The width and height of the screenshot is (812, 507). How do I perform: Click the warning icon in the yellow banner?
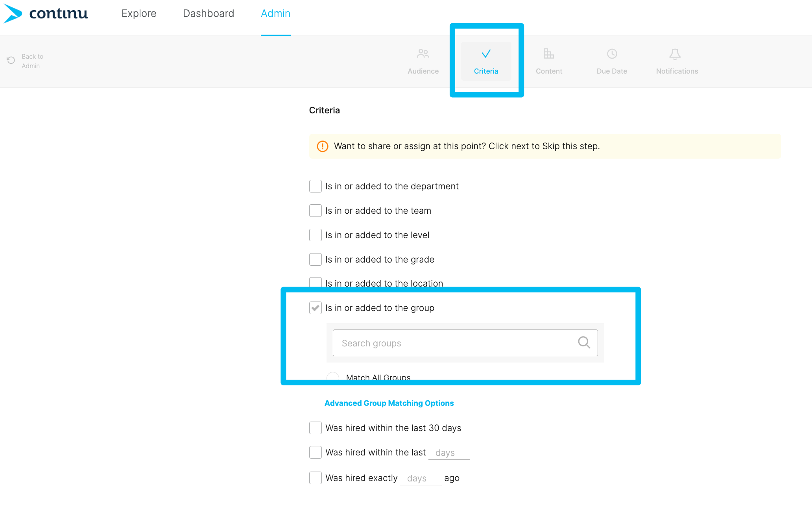322,146
